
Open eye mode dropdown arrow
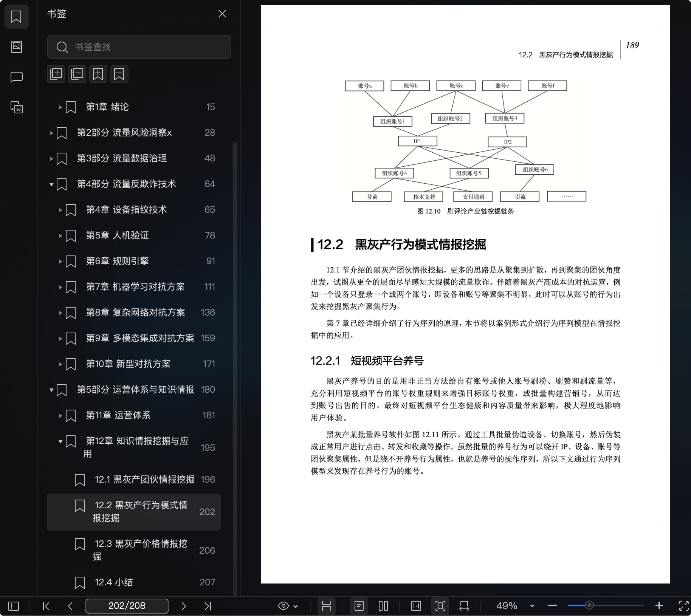point(296,607)
